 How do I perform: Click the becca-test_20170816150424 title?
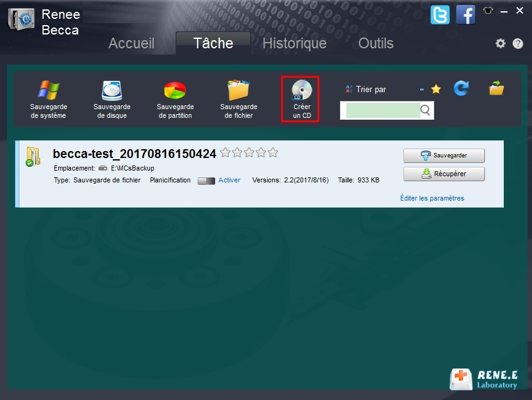pyautogui.click(x=134, y=154)
